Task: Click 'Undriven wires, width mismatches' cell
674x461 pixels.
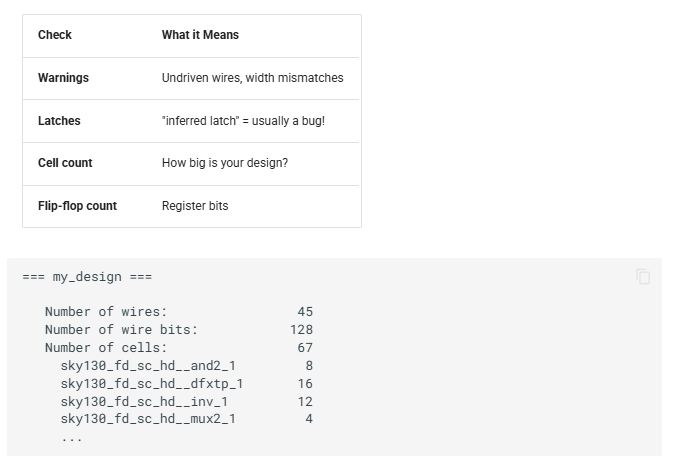Action: click(x=252, y=78)
